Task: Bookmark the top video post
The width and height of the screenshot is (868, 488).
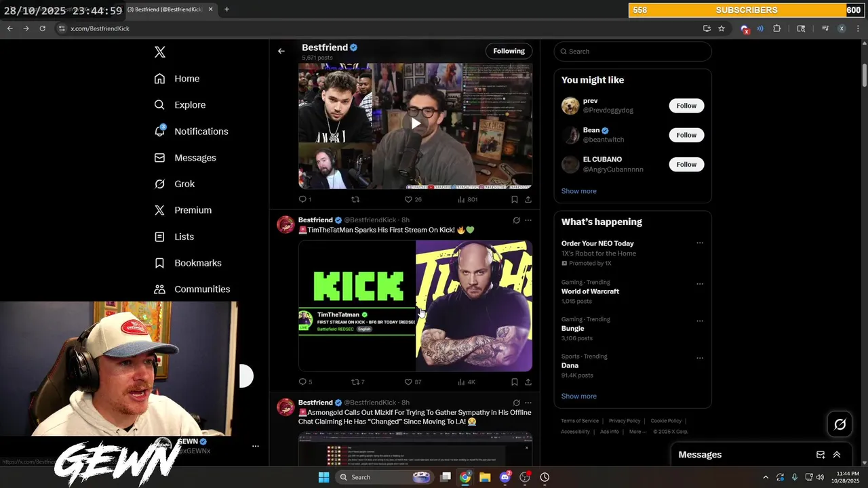Action: tap(514, 199)
